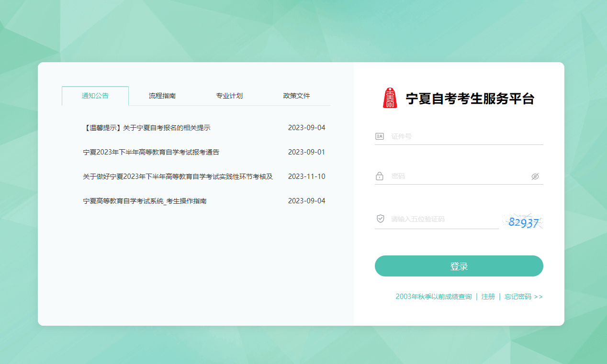The image size is (607, 364).
Task: Click the padlock icon beside 密码
Action: coord(380,176)
